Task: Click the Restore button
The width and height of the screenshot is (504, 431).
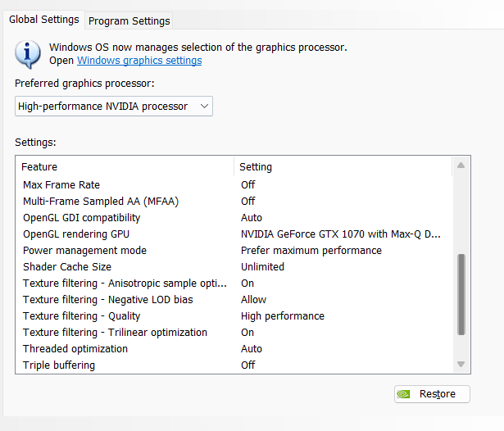Action: click(x=432, y=393)
